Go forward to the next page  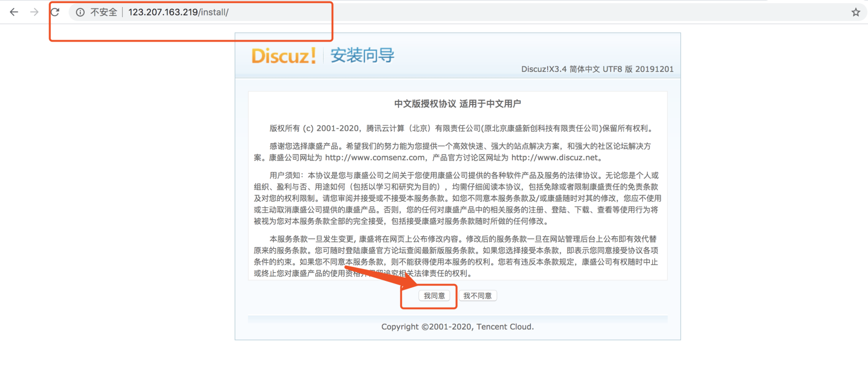(x=34, y=12)
